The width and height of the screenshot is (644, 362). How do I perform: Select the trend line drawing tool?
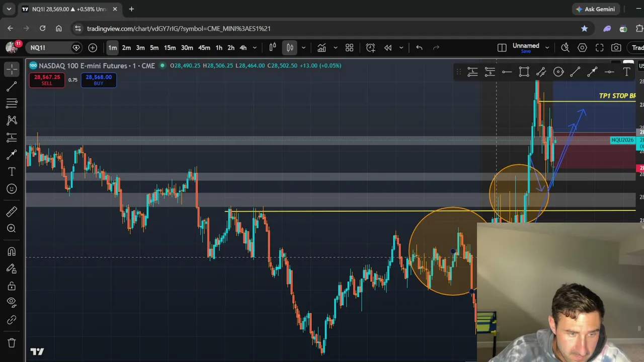click(12, 86)
